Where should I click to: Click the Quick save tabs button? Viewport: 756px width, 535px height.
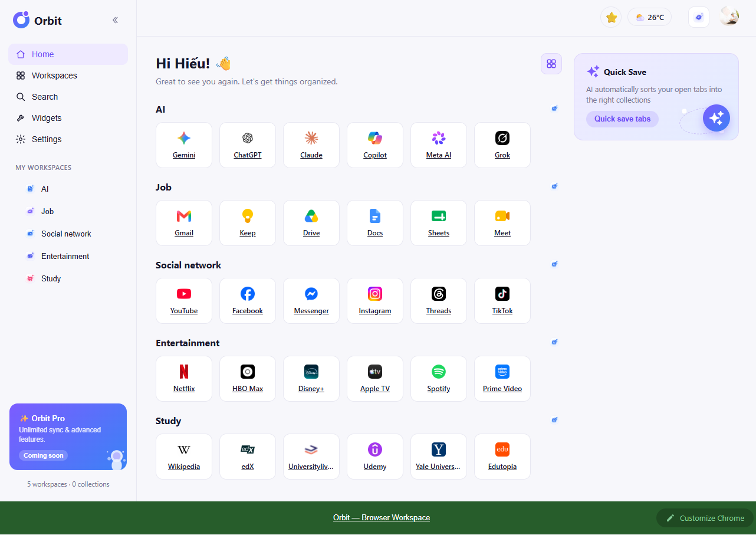[x=622, y=119]
